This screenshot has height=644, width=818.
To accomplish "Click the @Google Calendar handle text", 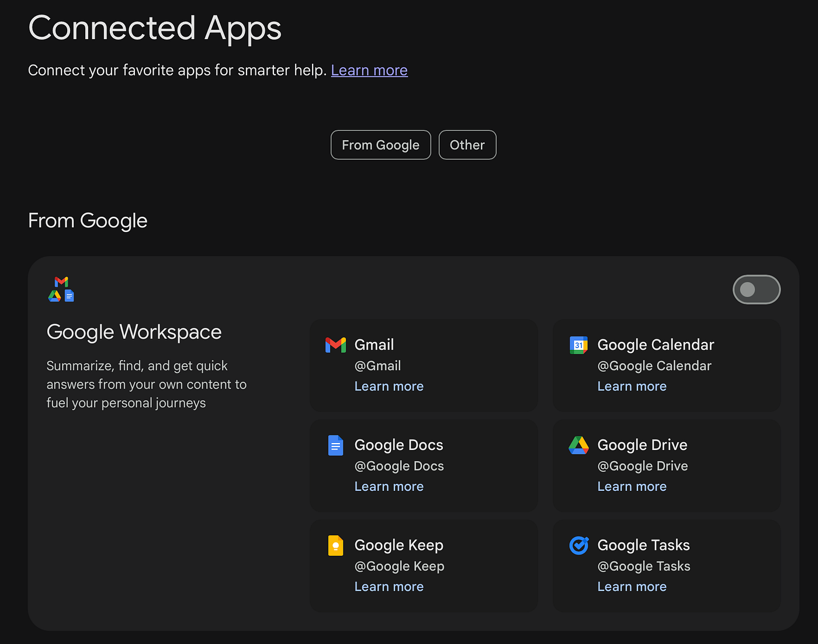I will coord(654,366).
